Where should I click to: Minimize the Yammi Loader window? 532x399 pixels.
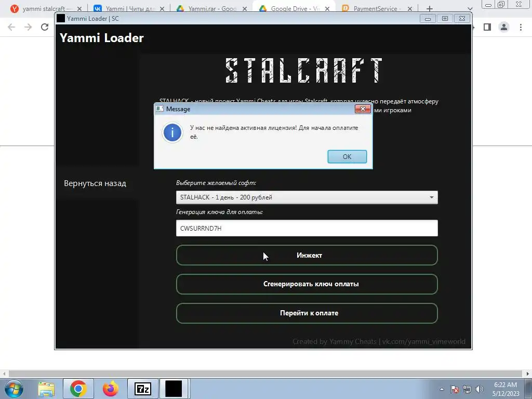click(x=428, y=19)
